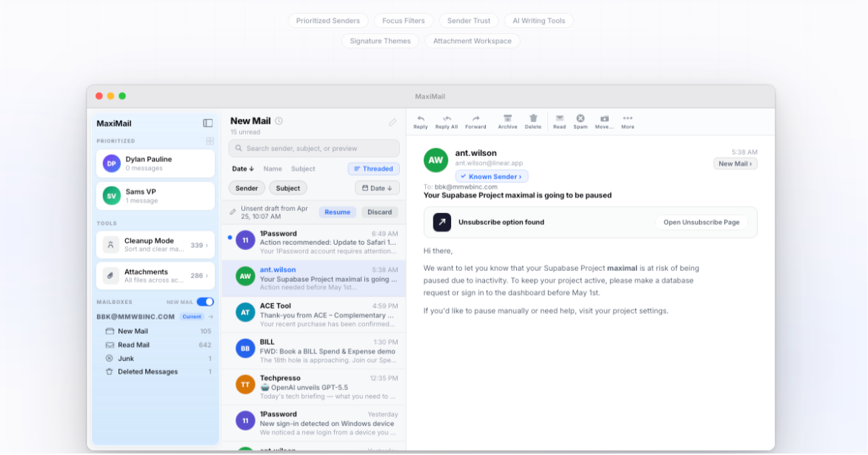Click the clock icon next to New Mail
The width and height of the screenshot is (868, 455).
(279, 121)
